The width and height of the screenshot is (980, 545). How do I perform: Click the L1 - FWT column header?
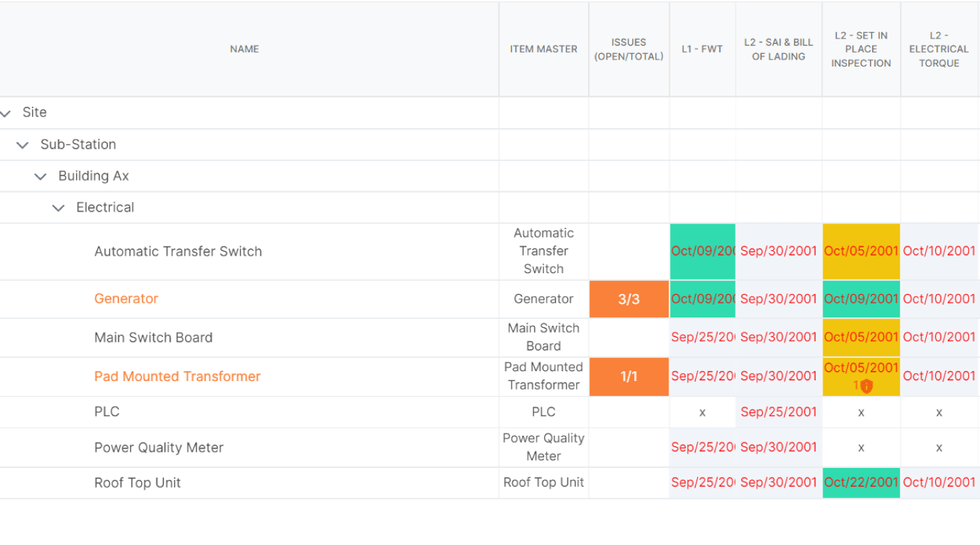702,49
